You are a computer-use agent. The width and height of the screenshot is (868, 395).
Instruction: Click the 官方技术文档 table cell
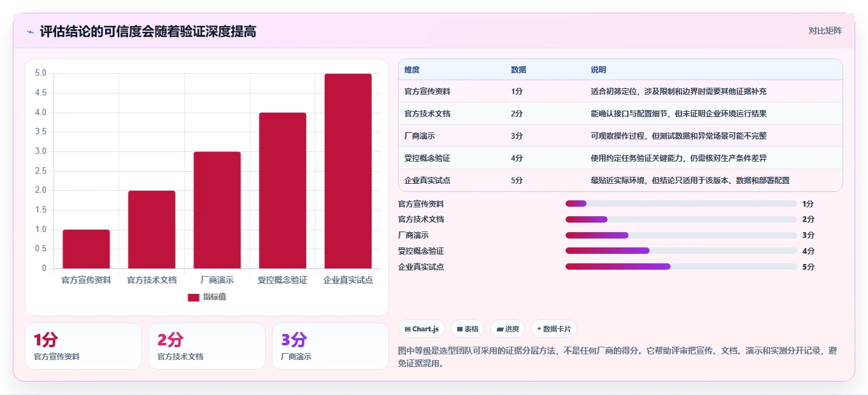point(427,114)
